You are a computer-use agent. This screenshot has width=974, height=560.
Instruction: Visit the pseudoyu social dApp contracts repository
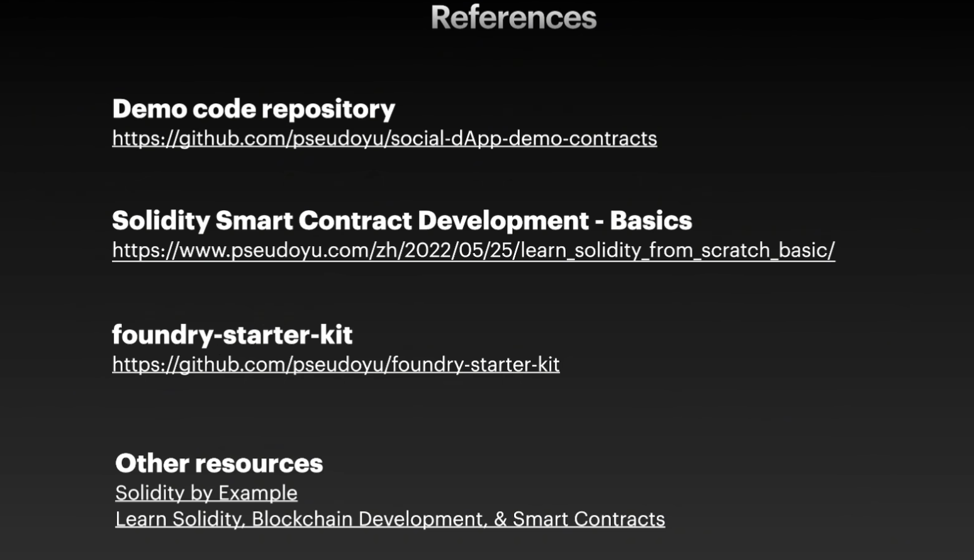[x=384, y=138]
